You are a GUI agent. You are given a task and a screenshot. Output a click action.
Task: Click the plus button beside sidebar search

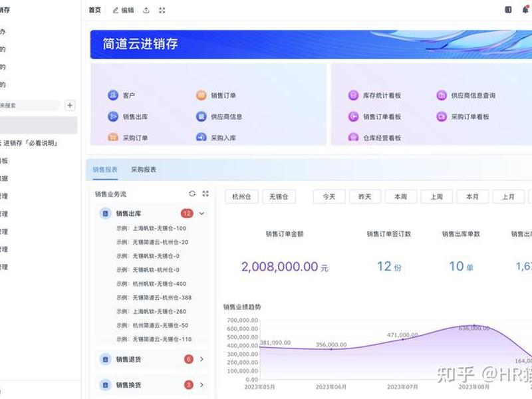click(x=70, y=105)
